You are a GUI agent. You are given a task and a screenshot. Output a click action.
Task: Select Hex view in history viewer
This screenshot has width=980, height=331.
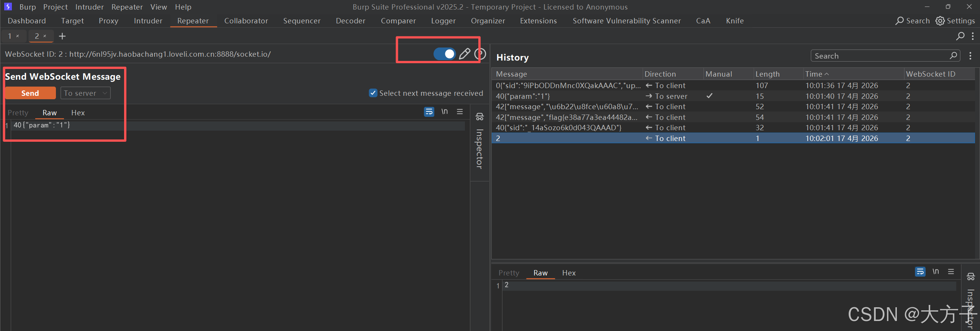(569, 273)
